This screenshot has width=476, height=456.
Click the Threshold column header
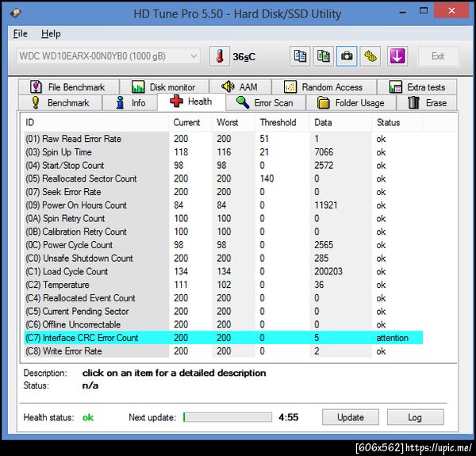point(278,123)
